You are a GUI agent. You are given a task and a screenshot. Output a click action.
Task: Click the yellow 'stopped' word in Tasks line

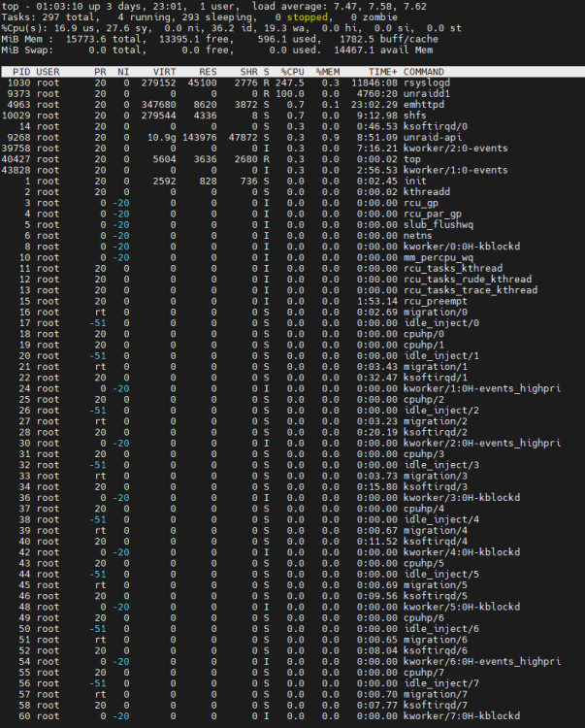tap(308, 17)
